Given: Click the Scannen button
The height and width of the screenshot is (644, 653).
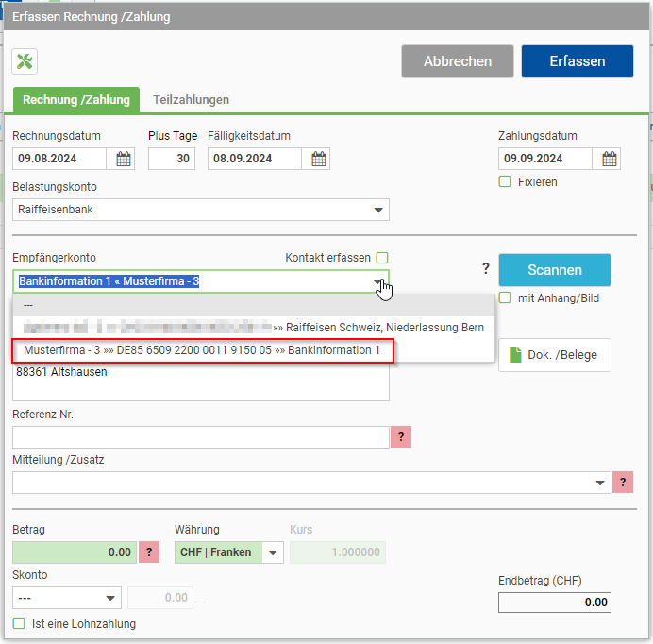Looking at the screenshot, I should tap(555, 270).
